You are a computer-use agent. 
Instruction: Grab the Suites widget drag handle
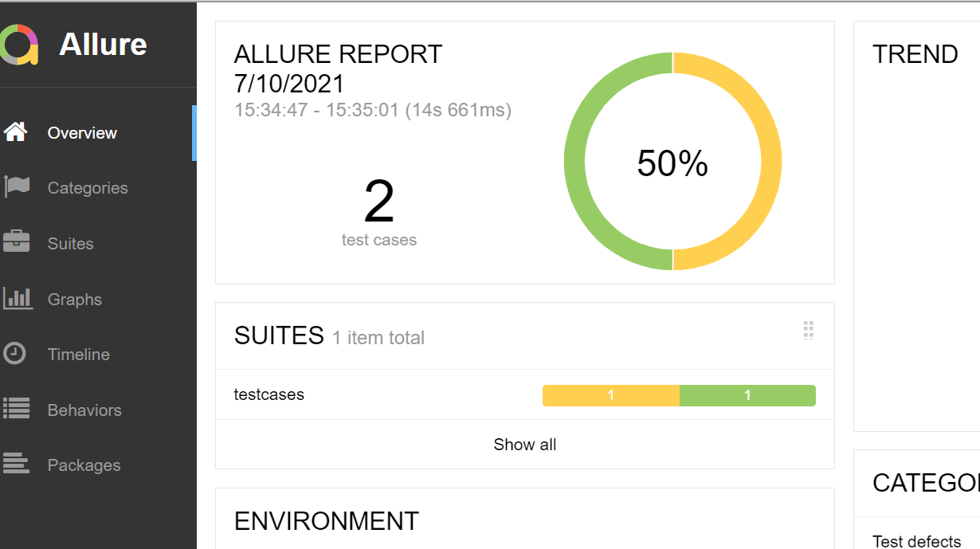pyautogui.click(x=808, y=331)
